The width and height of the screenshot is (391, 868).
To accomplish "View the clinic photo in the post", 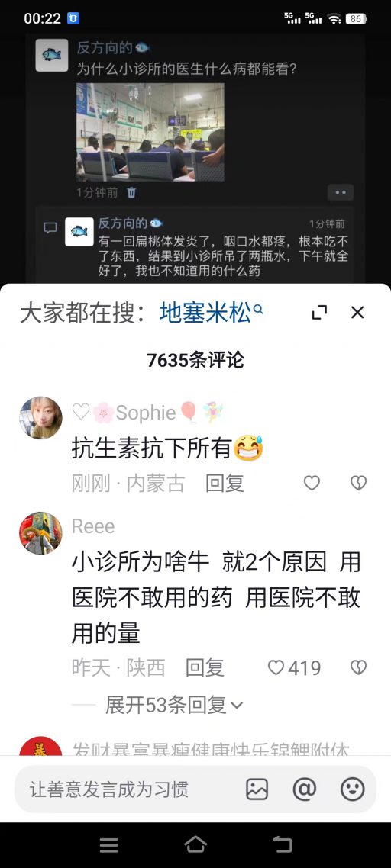I will tap(150, 132).
